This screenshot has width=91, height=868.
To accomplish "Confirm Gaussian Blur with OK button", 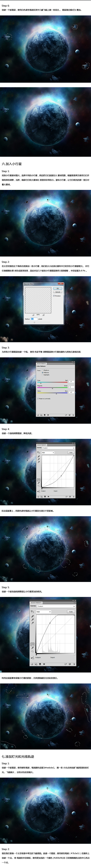I will tap(58, 288).
